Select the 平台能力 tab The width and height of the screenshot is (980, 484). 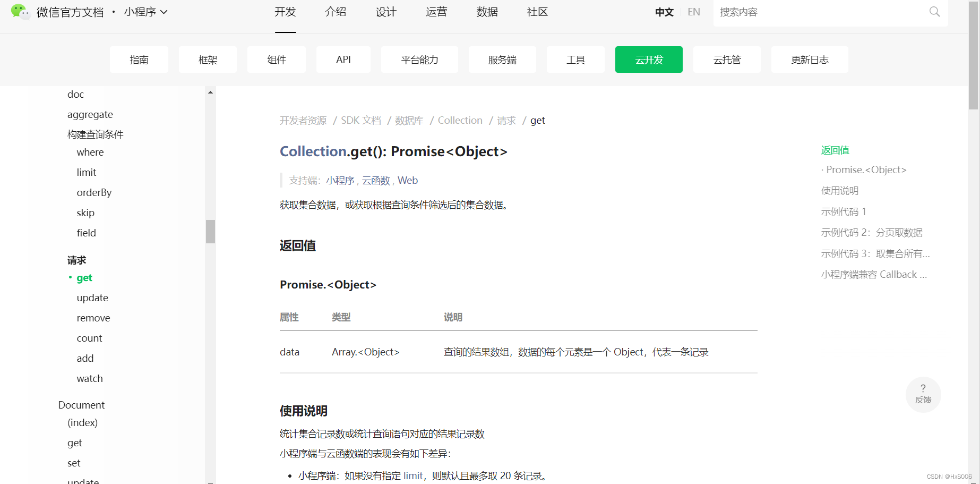(419, 60)
